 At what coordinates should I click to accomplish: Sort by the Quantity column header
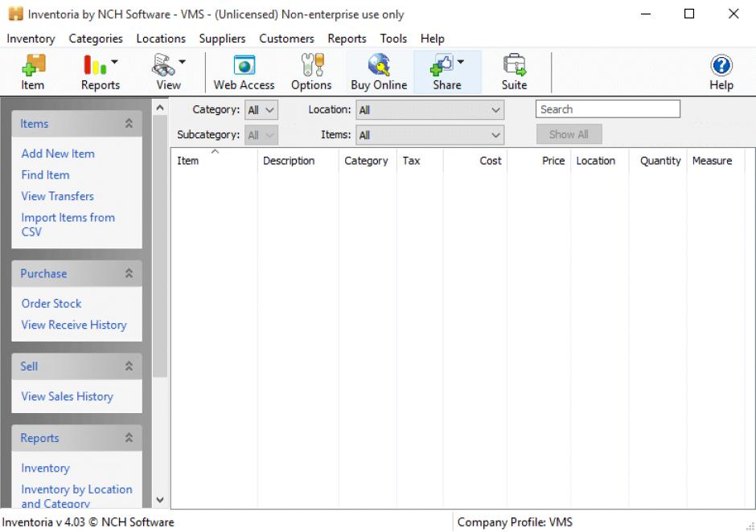point(658,161)
